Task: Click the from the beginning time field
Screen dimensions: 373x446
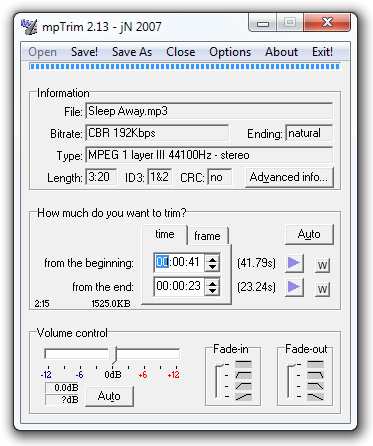Action: (179, 263)
